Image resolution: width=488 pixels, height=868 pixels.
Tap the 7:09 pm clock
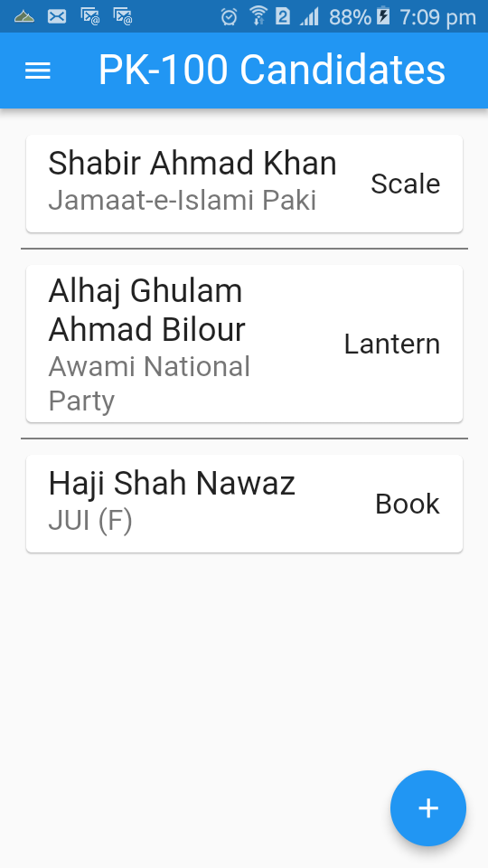click(437, 17)
